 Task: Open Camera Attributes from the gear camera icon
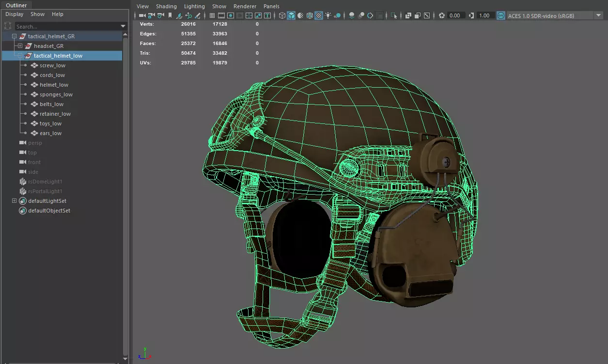161,15
